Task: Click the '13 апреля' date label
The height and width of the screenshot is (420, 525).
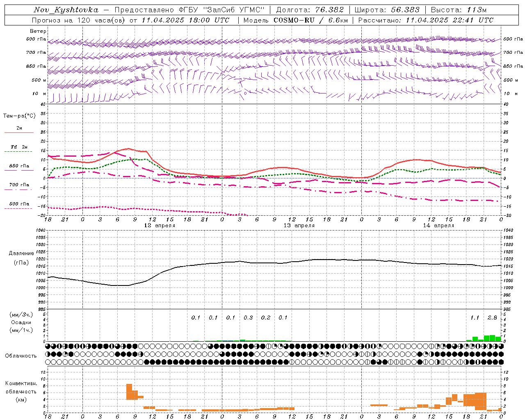Action: click(299, 225)
